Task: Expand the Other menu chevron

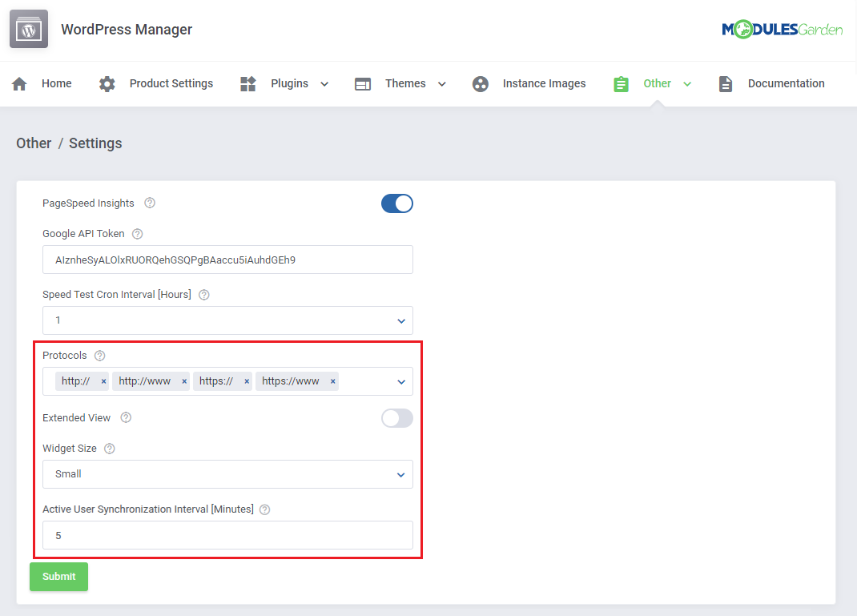Action: (x=687, y=84)
